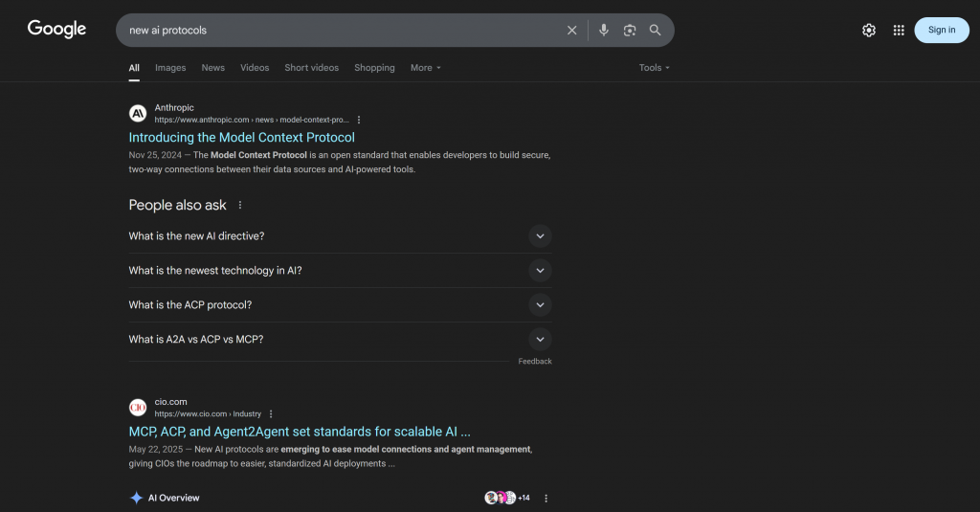980x512 pixels.
Task: Open the settings gear icon
Action: click(x=869, y=31)
